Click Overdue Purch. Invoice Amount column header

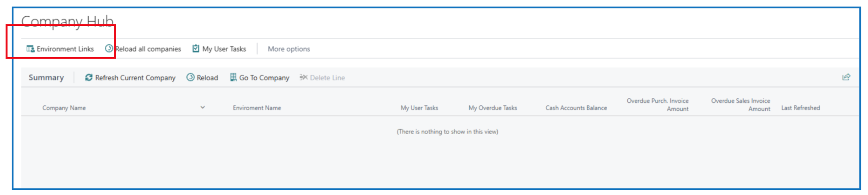click(658, 104)
